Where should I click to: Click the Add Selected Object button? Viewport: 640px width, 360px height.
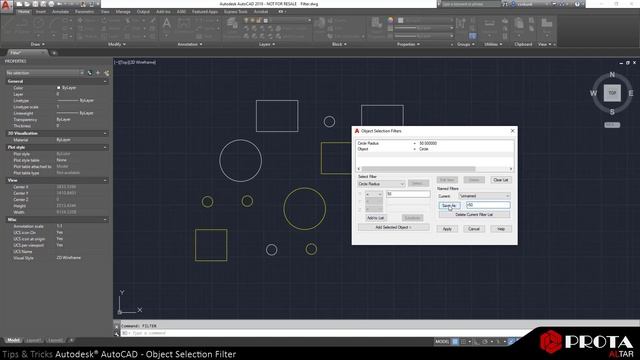(393, 227)
